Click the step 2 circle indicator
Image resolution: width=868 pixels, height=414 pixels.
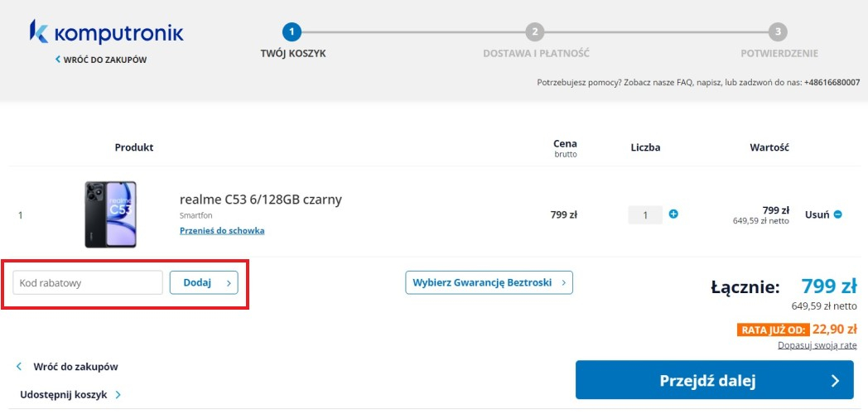(x=535, y=32)
